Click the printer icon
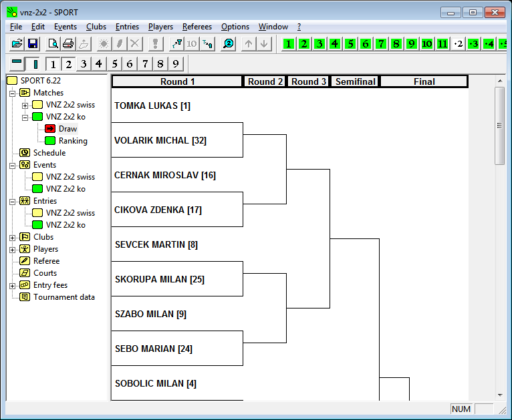This screenshot has width=512, height=420. 68,44
